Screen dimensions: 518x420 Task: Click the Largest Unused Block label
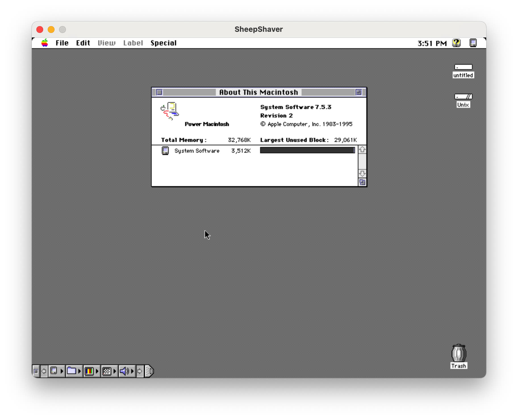[294, 140]
